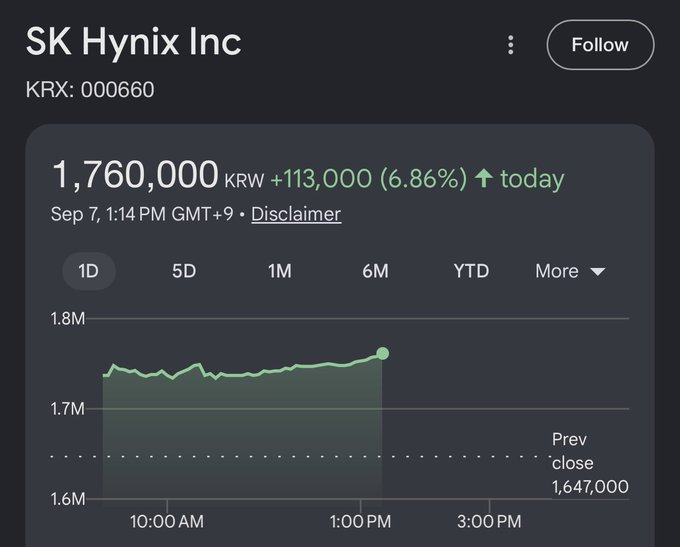Open the three-dot options menu
The image size is (680, 547).
(x=510, y=45)
